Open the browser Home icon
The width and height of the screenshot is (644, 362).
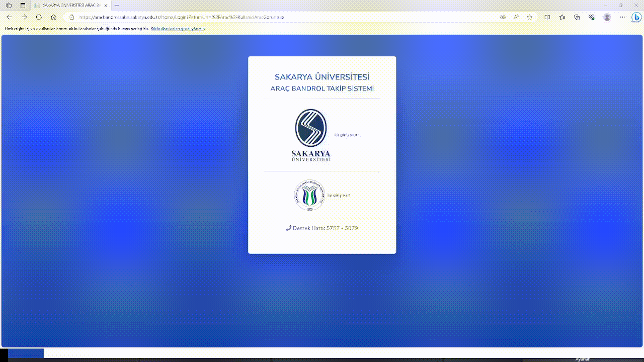tap(53, 17)
